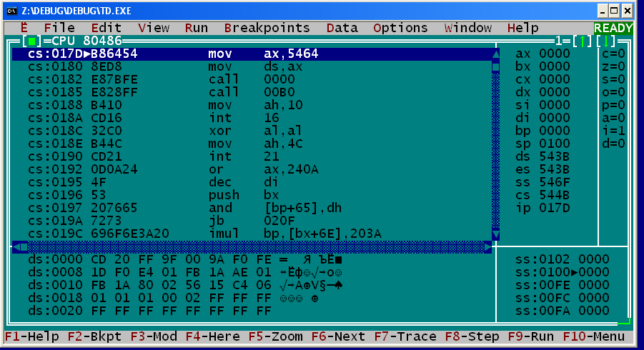Select the stack entry ss:0100

click(x=563, y=272)
